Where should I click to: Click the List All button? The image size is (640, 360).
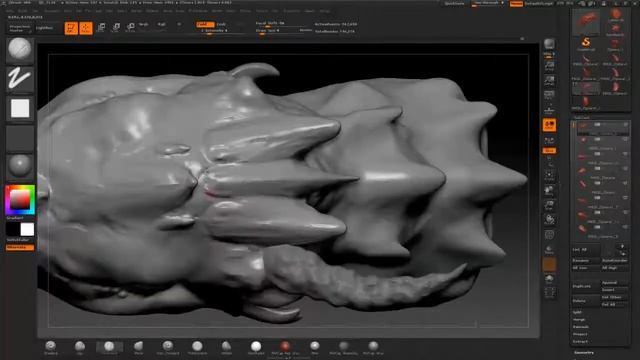[586, 249]
